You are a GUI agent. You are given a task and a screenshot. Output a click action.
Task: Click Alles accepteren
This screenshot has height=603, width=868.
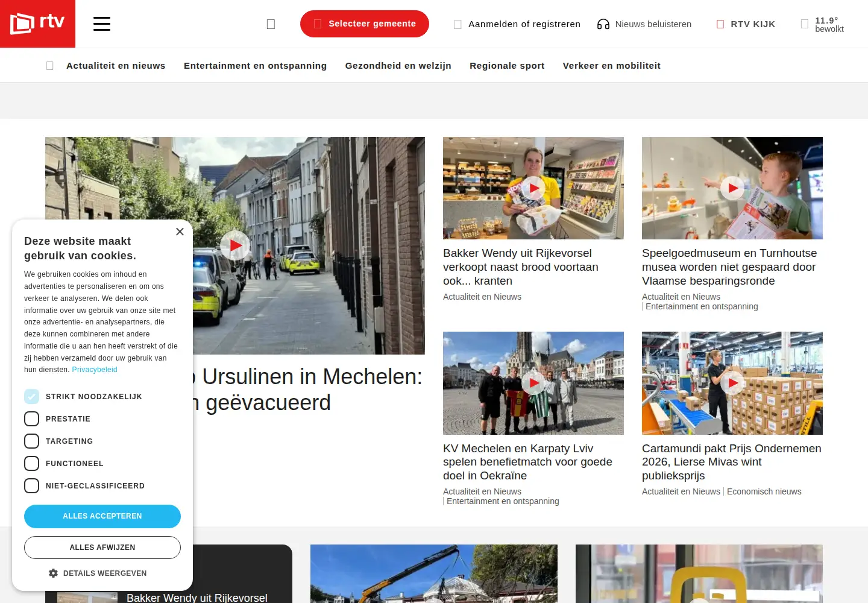point(102,516)
